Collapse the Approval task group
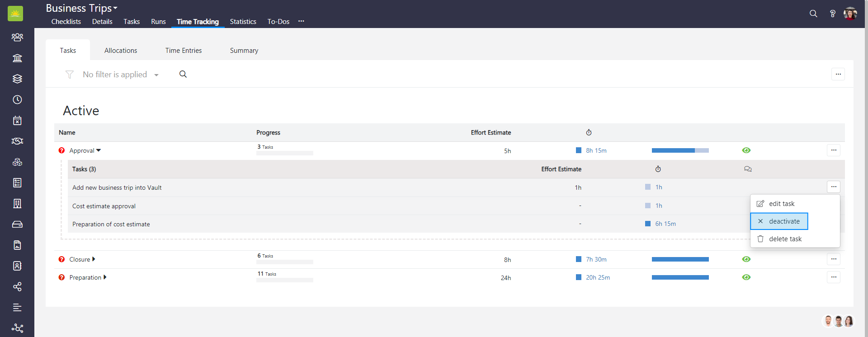868x337 pixels. (x=99, y=150)
